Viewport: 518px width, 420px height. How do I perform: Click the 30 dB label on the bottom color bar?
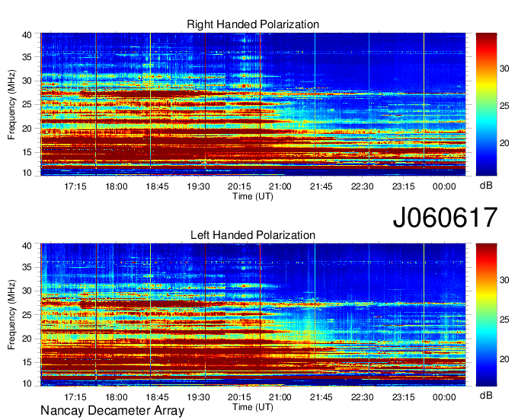click(504, 280)
